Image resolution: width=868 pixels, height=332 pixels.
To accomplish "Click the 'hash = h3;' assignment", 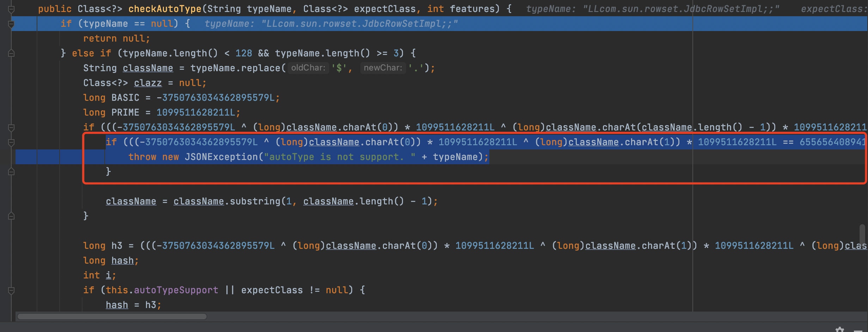I will tap(134, 305).
